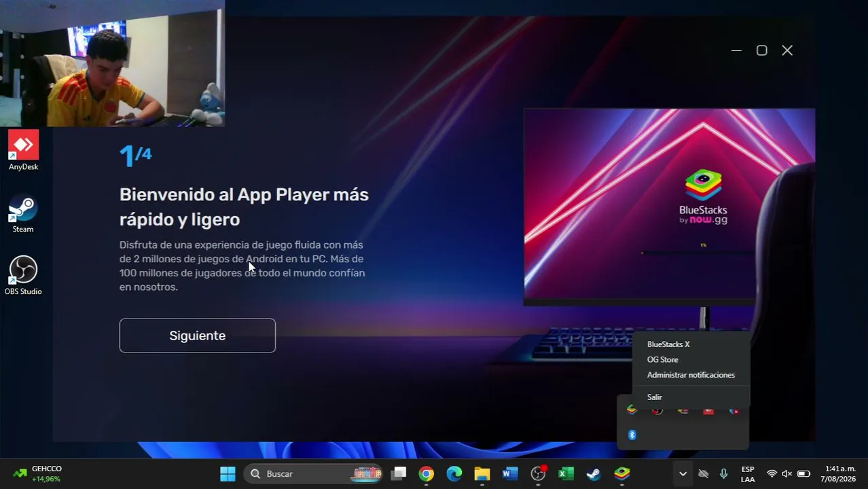Image resolution: width=868 pixels, height=489 pixels.
Task: Open Microsoft Edge from the taskbar
Action: [454, 473]
